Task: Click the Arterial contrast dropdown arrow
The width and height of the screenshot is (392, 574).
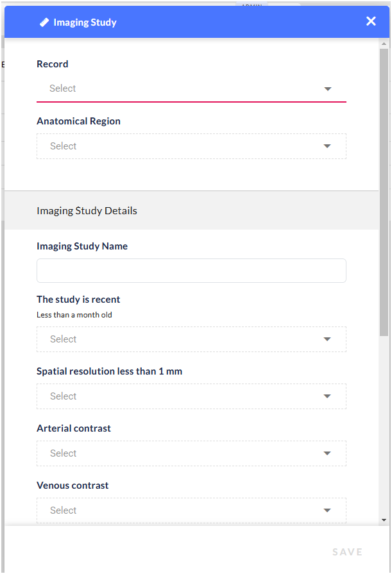Action: [327, 453]
